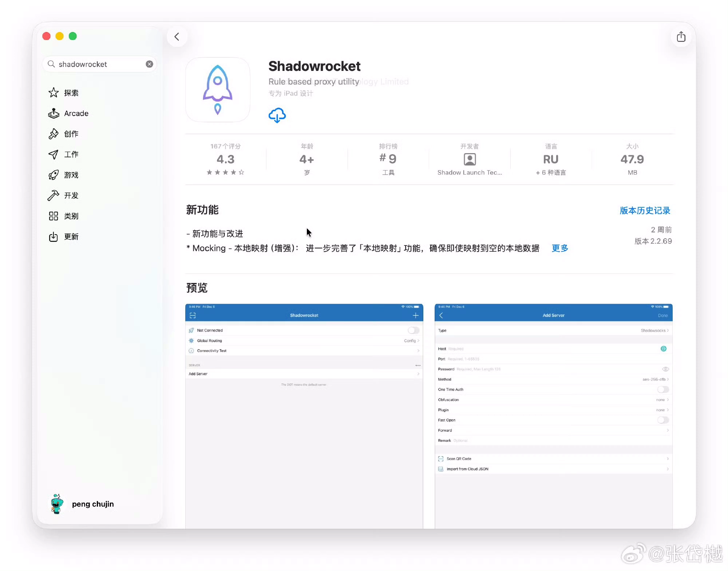
Task: Click the 专为 iPad 设计 label
Action: pos(291,93)
